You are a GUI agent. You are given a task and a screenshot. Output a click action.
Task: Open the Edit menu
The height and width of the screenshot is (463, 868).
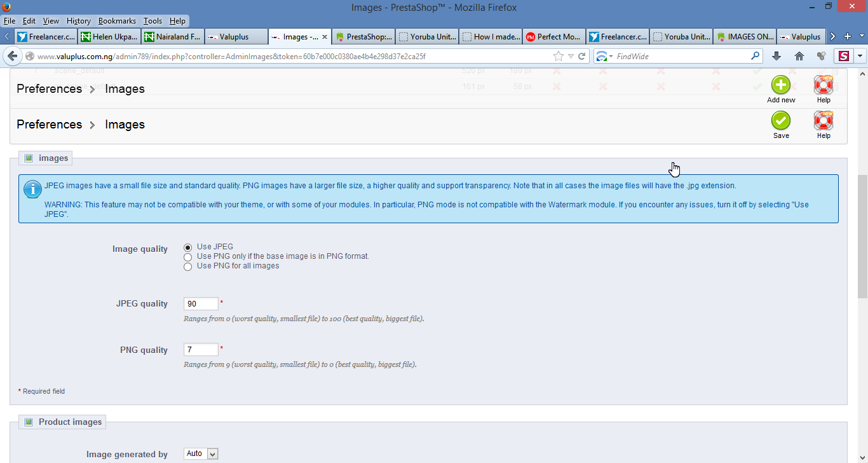click(x=29, y=21)
